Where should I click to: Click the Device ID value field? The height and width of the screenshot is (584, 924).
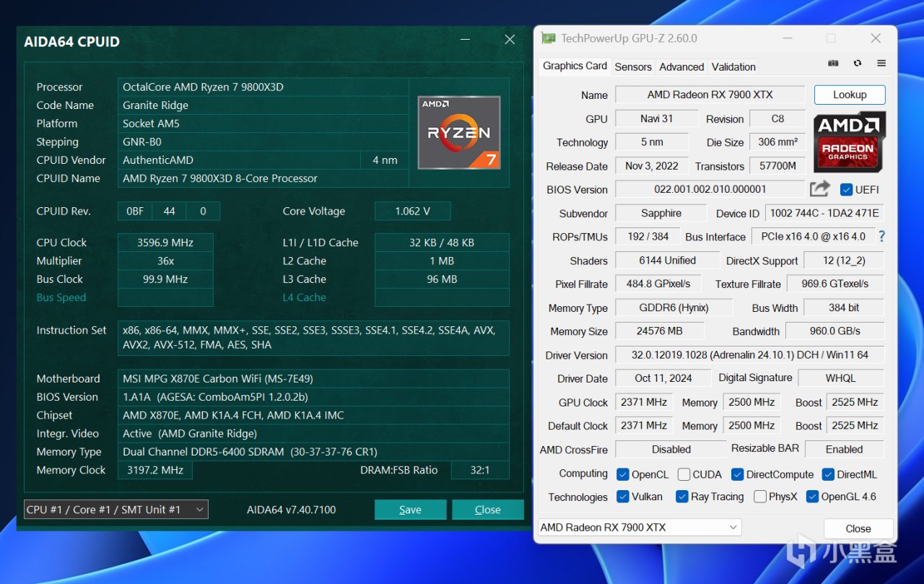pyautogui.click(x=824, y=214)
